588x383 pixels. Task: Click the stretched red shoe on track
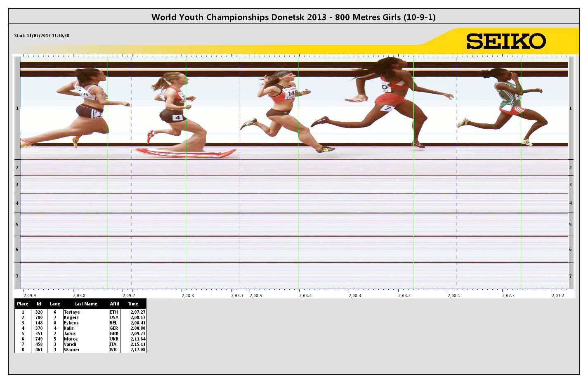pyautogui.click(x=186, y=153)
